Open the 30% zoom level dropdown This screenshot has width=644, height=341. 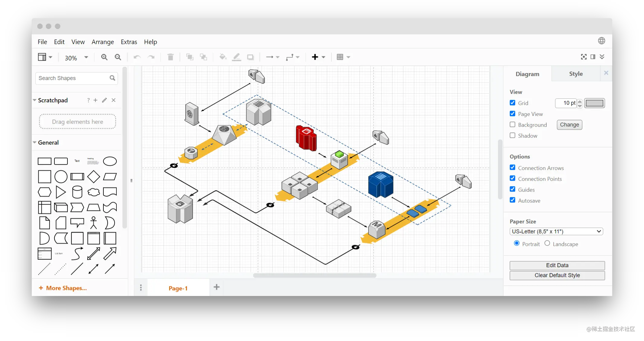coord(76,57)
